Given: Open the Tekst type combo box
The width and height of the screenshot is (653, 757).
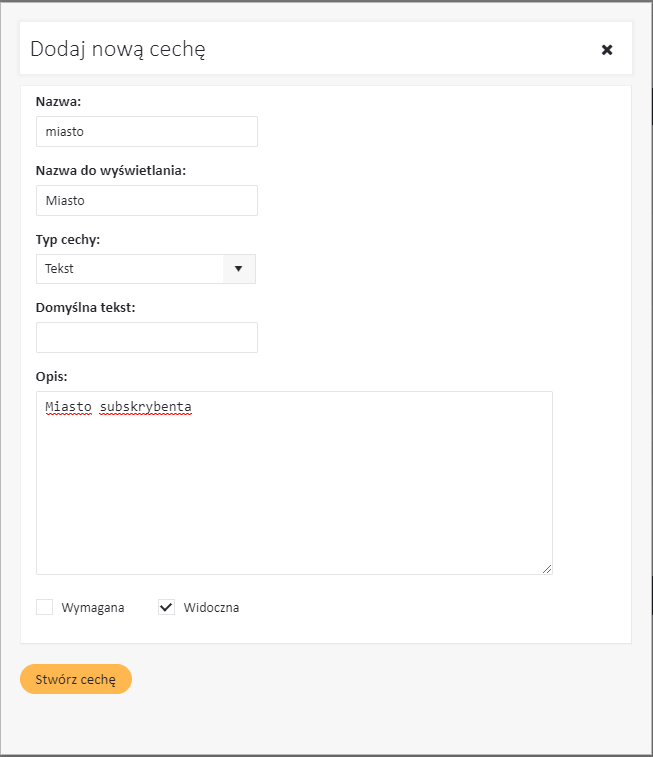Looking at the screenshot, I should click(x=130, y=269).
